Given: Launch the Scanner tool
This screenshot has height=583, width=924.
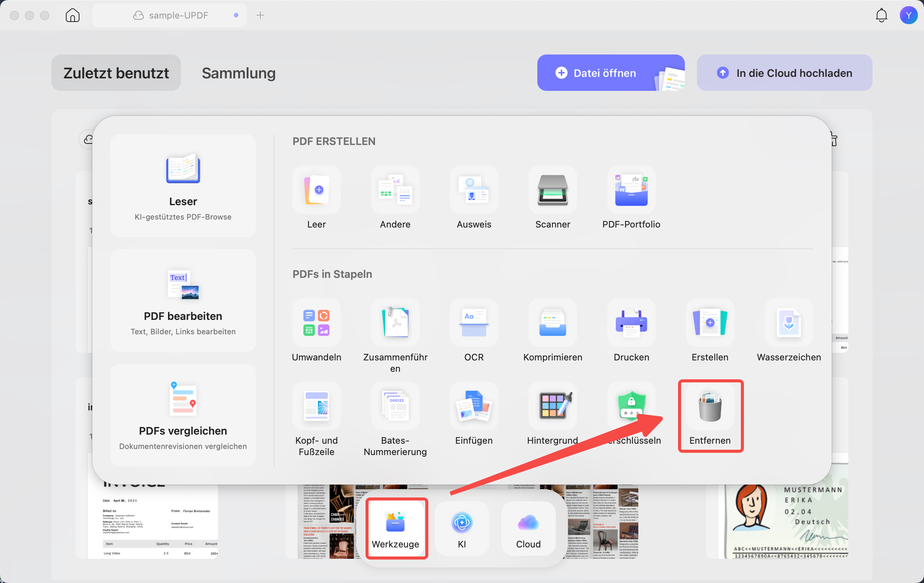Looking at the screenshot, I should 552,190.
